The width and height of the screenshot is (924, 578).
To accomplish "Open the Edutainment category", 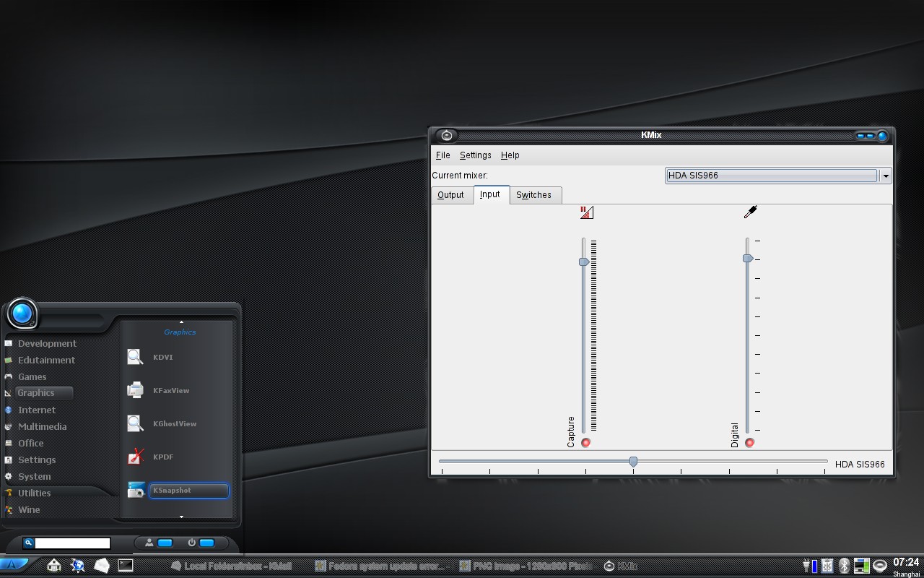I will 46,360.
